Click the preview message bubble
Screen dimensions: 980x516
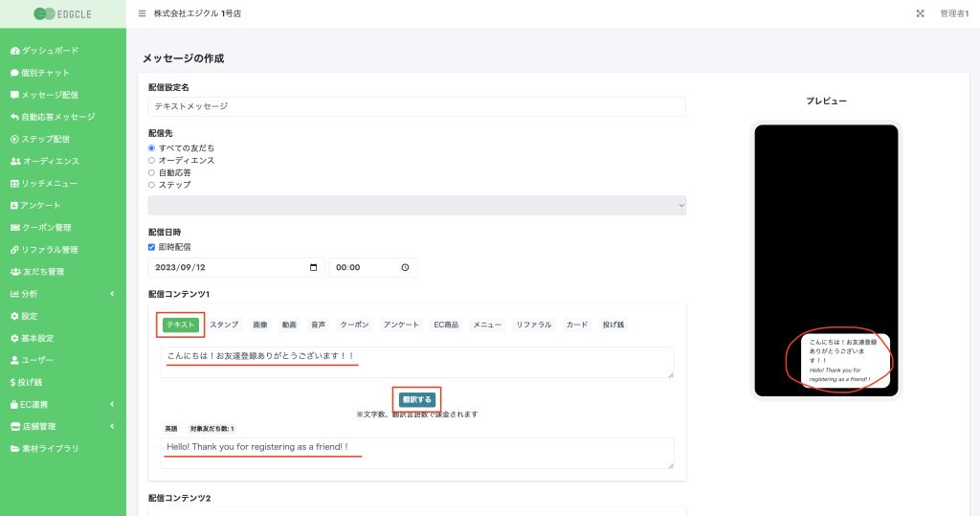(845, 361)
